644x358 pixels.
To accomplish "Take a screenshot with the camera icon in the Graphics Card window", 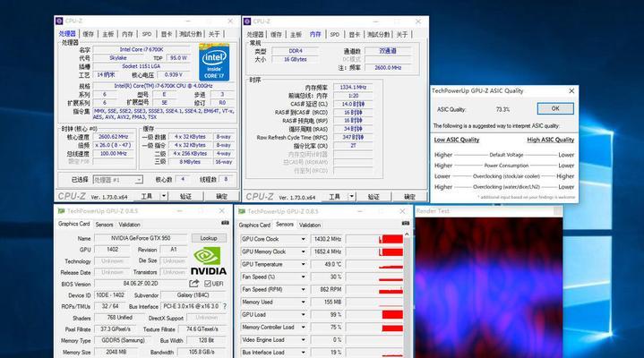I will coord(225,223).
